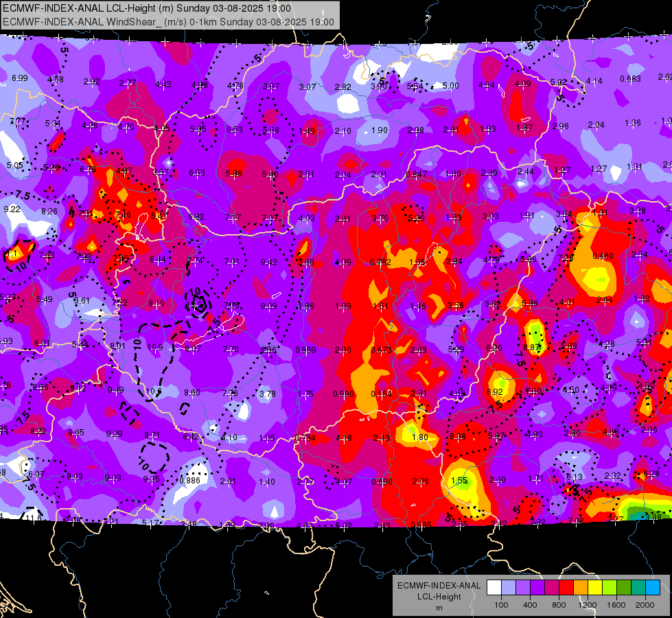This screenshot has height=618, width=672.
Task: Click the grid value 0.959
Action: coord(305,350)
